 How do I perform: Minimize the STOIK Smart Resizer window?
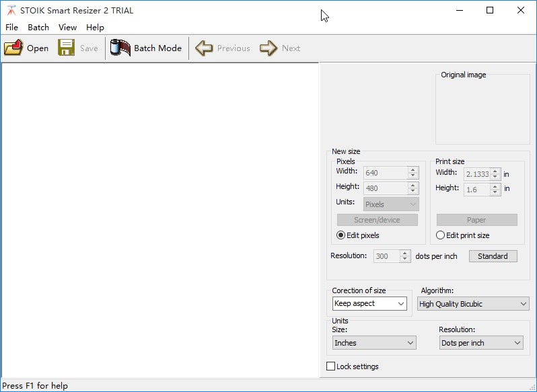(x=460, y=10)
